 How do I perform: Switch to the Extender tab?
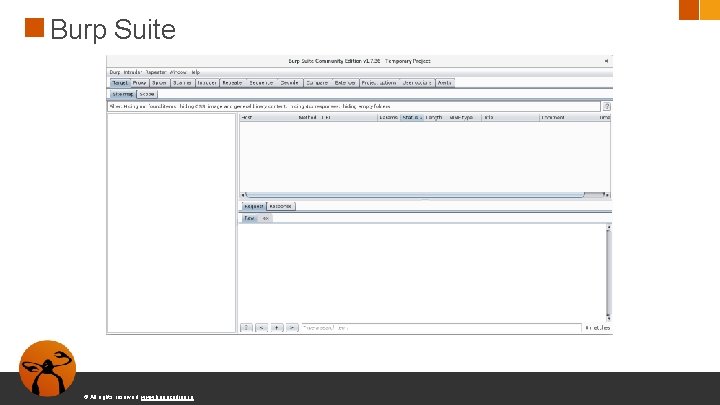(x=345, y=83)
